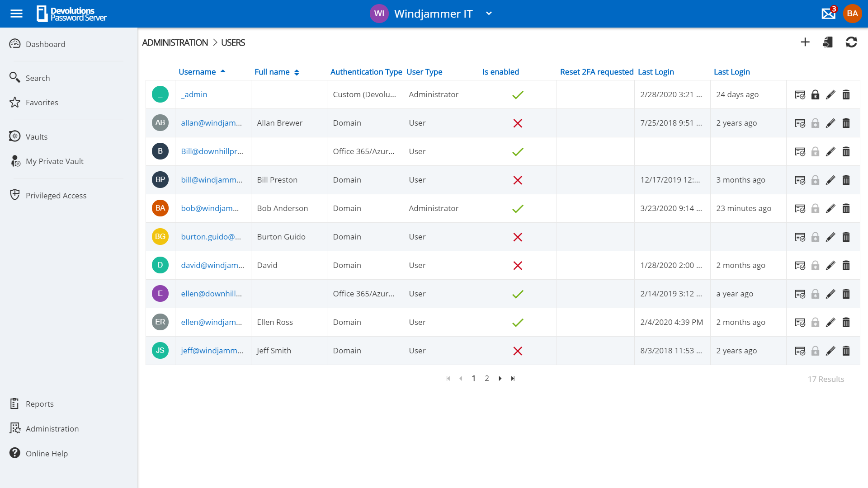Go to page 2 of results
This screenshot has height=488, width=868.
[x=487, y=378]
